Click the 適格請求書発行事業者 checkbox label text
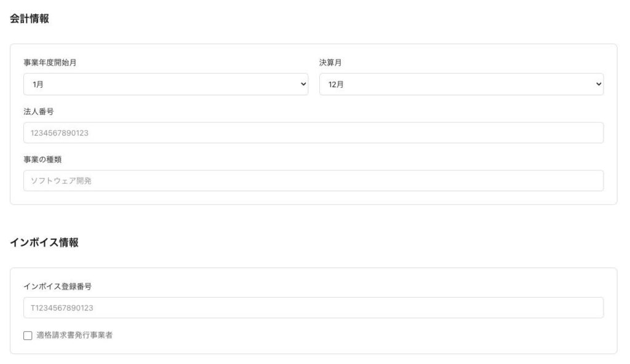This screenshot has width=630, height=364. click(x=74, y=336)
